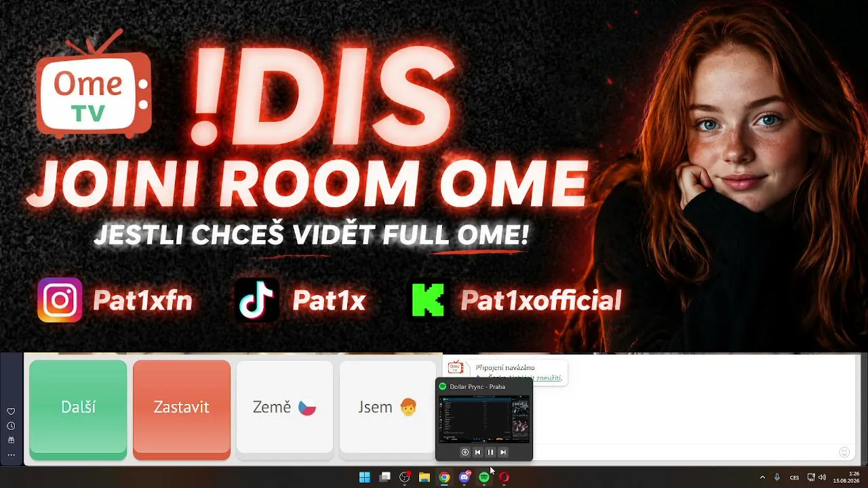Viewport: 868px width, 488px height.
Task: Click the volume speaker icon in tray
Action: pyautogui.click(x=822, y=477)
